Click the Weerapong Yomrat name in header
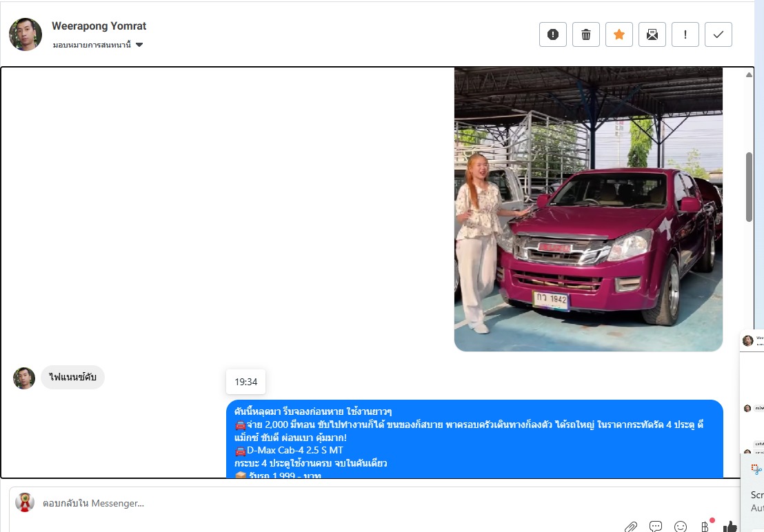 click(99, 26)
